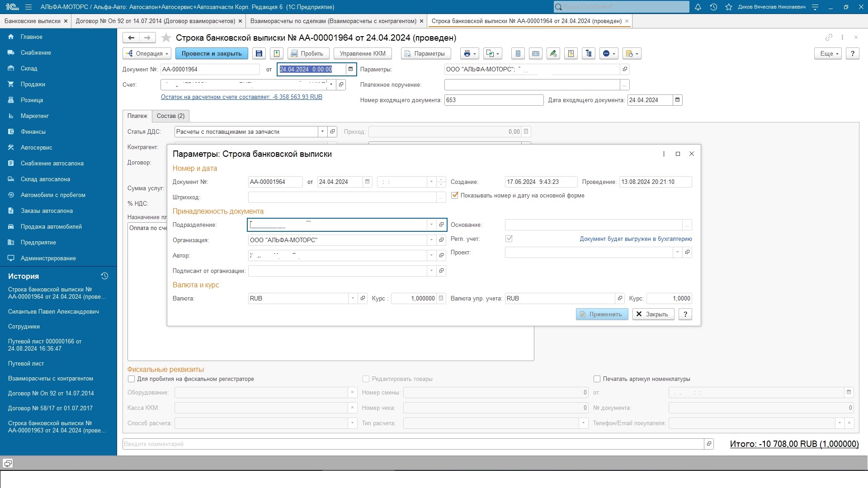Click the Параметры toolbar button
The width and height of the screenshot is (868, 488).
coord(426,53)
